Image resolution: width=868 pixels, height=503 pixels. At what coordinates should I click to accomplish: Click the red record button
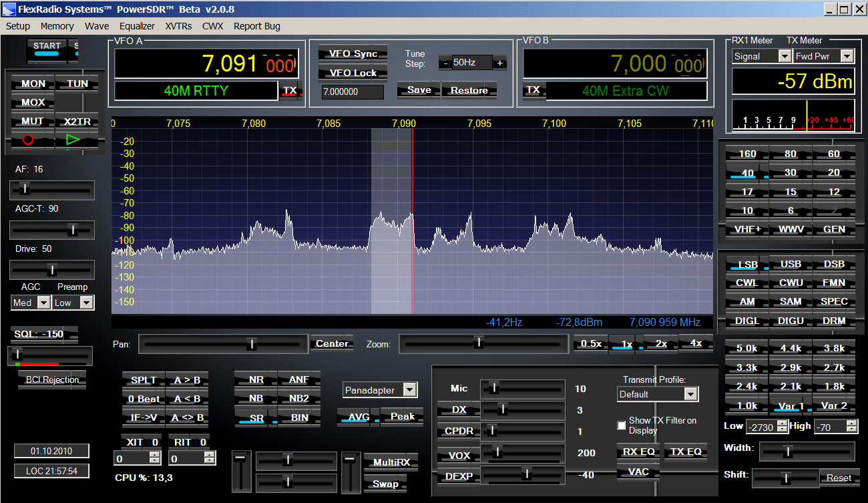[28, 140]
